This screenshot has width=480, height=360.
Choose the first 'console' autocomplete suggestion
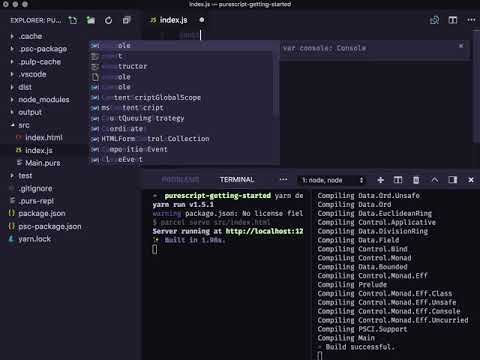click(183, 46)
